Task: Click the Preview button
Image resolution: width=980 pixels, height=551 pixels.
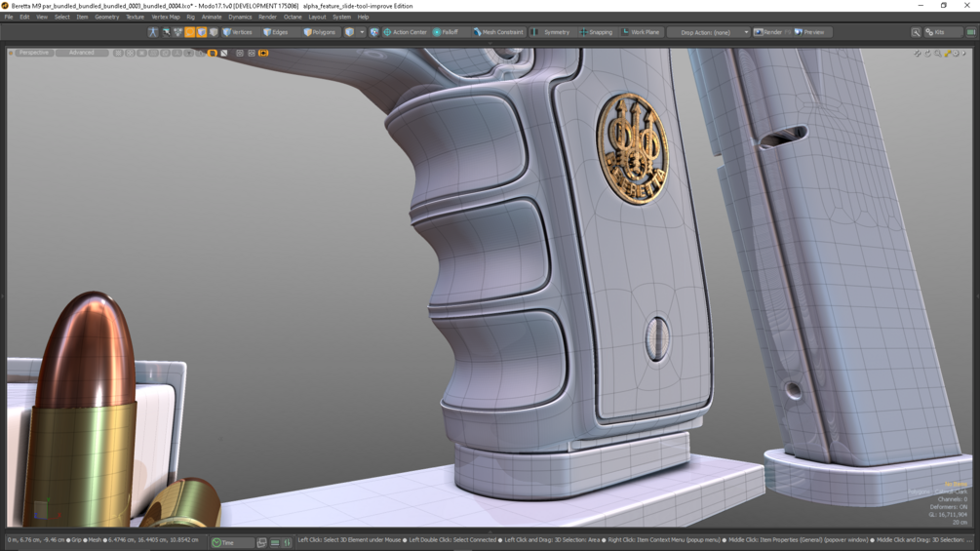Action: (810, 32)
